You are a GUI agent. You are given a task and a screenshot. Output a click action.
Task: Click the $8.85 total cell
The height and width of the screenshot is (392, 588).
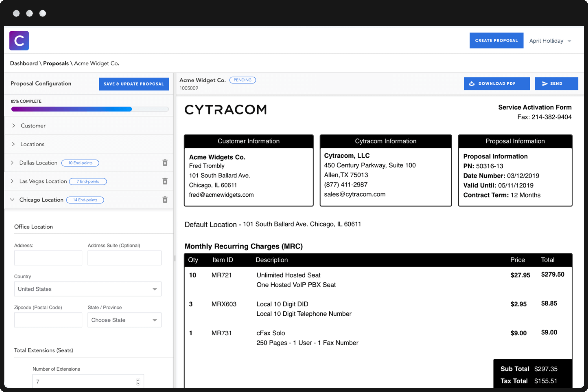pyautogui.click(x=549, y=304)
